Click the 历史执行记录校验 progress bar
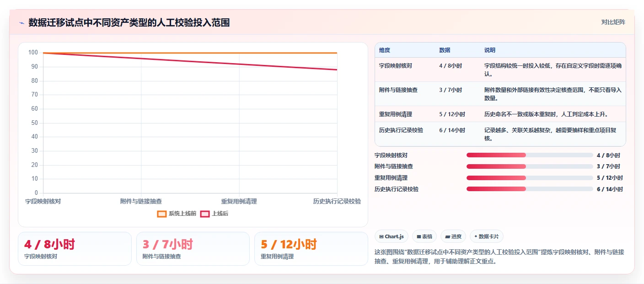The image size is (644, 284). (530, 189)
